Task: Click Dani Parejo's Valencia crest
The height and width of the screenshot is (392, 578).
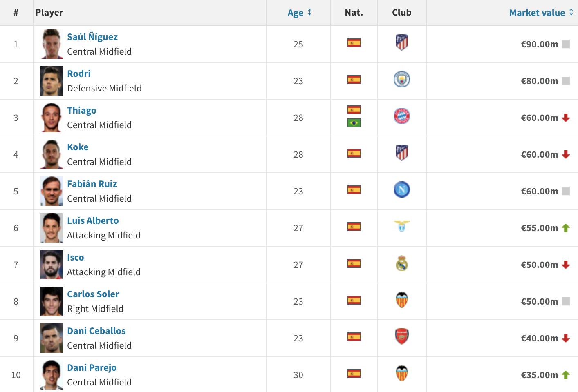Action: coord(401,373)
